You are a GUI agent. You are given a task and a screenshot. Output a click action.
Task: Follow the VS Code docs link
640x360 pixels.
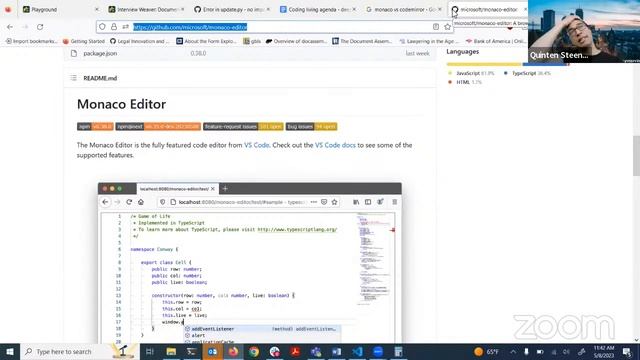[x=335, y=145]
